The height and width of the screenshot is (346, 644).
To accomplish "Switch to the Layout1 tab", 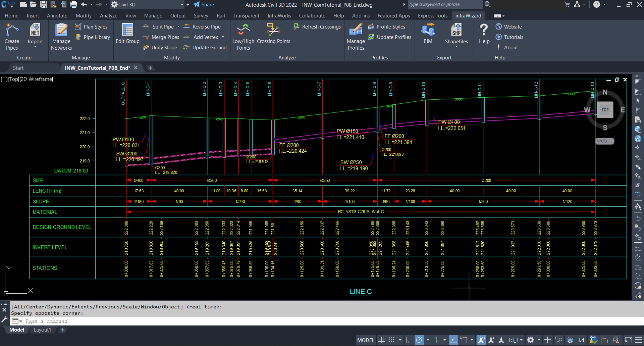I will [x=42, y=330].
